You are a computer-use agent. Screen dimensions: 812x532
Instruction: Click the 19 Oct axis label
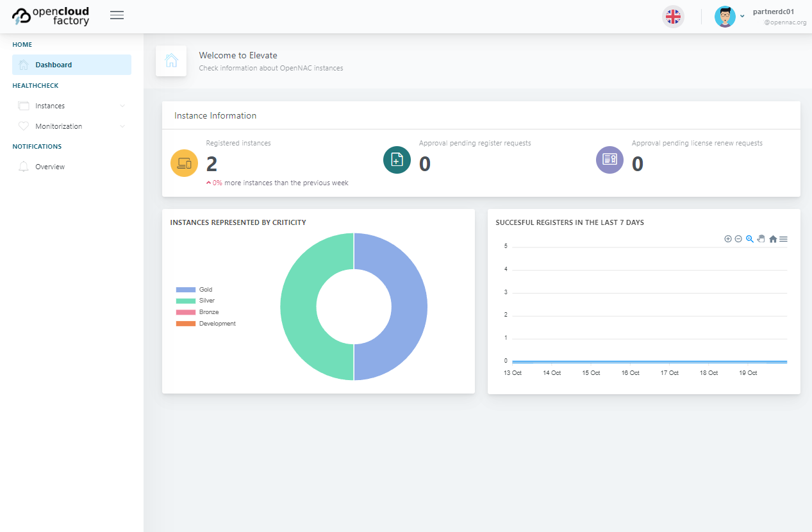pyautogui.click(x=749, y=373)
